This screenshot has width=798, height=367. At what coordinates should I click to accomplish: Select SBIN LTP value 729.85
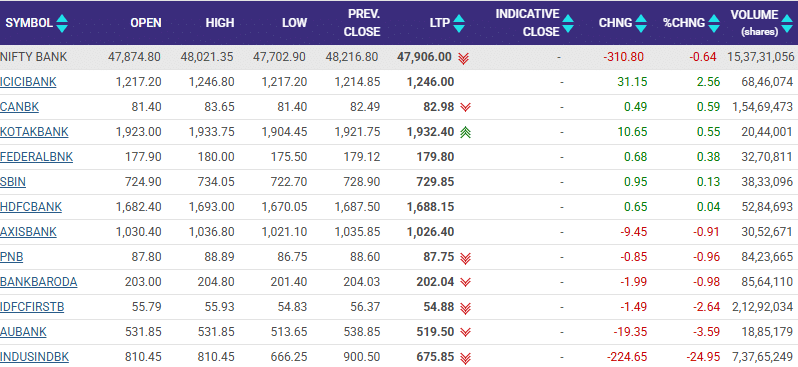[435, 182]
